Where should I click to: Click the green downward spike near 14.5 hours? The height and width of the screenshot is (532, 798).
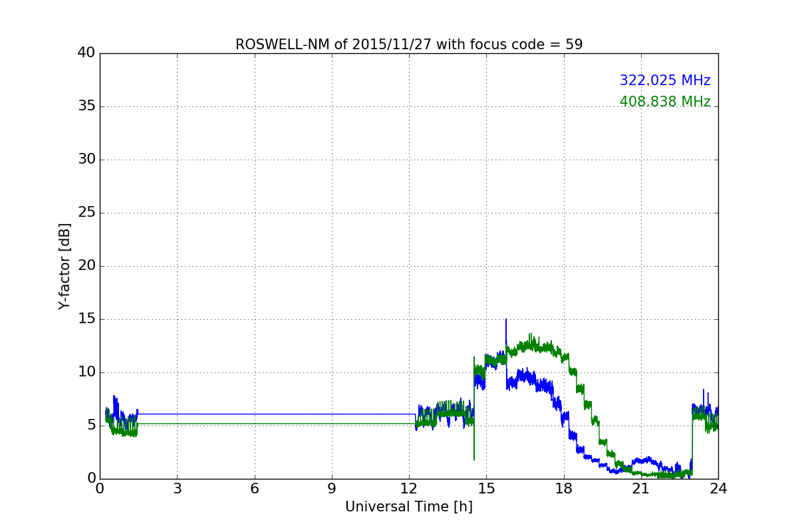point(474,458)
